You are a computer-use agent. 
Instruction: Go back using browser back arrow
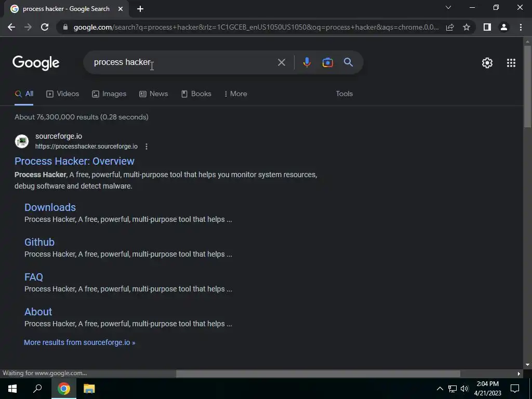11,27
